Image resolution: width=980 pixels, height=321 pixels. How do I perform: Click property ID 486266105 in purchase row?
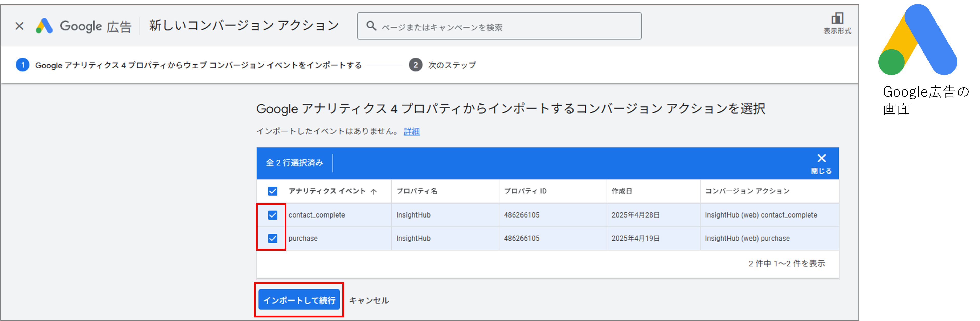(522, 239)
